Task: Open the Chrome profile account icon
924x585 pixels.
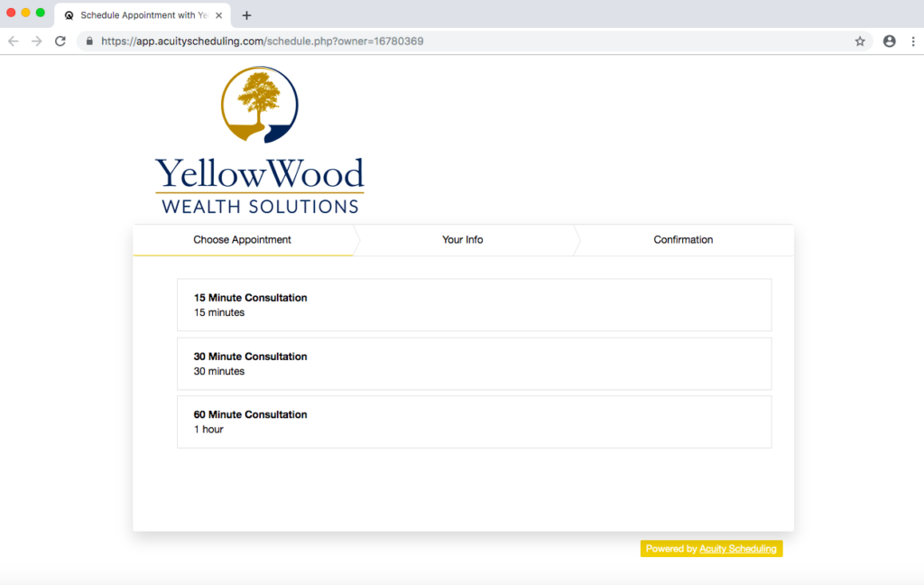Action: [x=890, y=42]
